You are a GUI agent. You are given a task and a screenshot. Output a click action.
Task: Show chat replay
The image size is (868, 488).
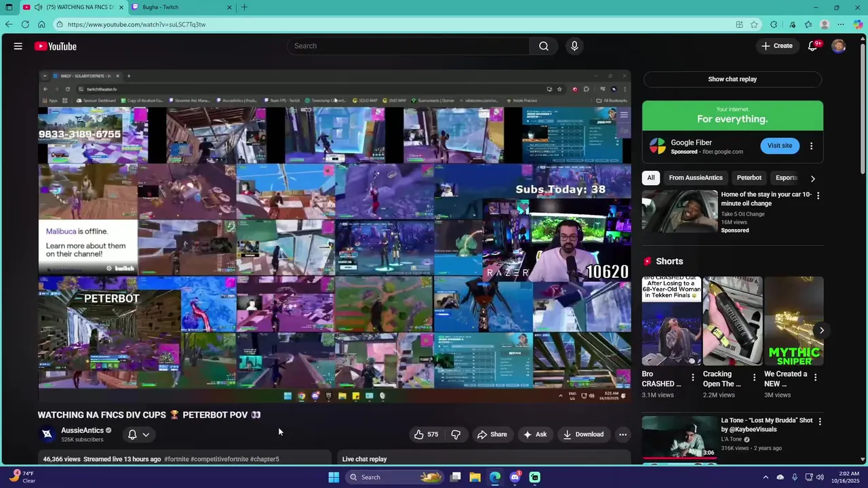(x=732, y=79)
